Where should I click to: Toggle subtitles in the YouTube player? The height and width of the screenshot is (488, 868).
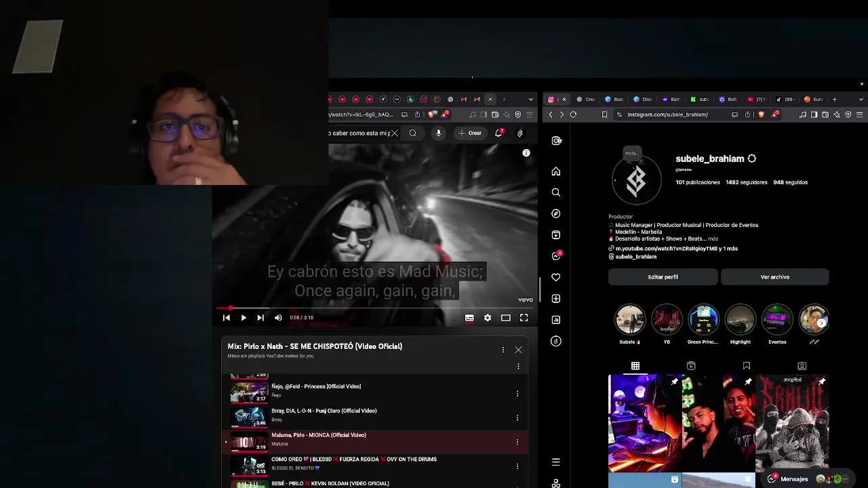click(469, 317)
